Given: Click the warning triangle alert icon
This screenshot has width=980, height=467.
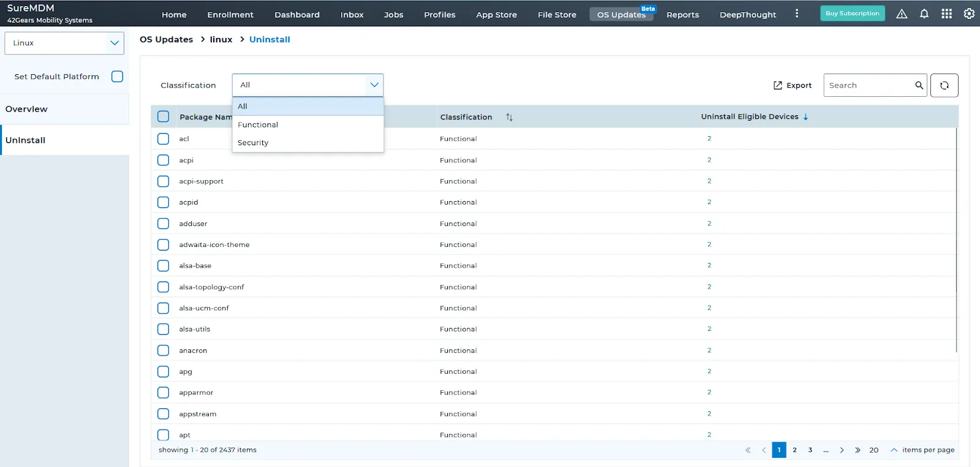Looking at the screenshot, I should (x=902, y=13).
